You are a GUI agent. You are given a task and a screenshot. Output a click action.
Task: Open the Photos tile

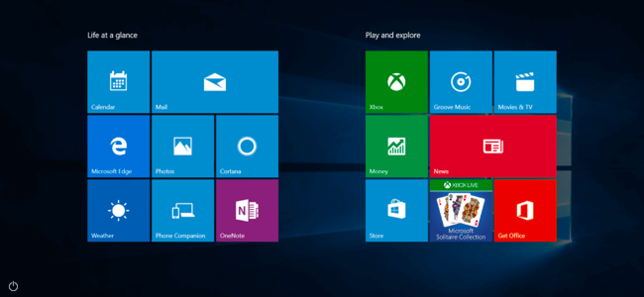point(183,146)
